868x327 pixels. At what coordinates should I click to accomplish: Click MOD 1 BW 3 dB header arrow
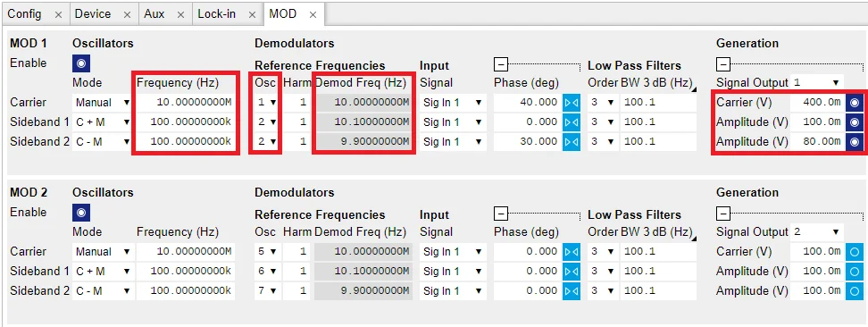695,89
